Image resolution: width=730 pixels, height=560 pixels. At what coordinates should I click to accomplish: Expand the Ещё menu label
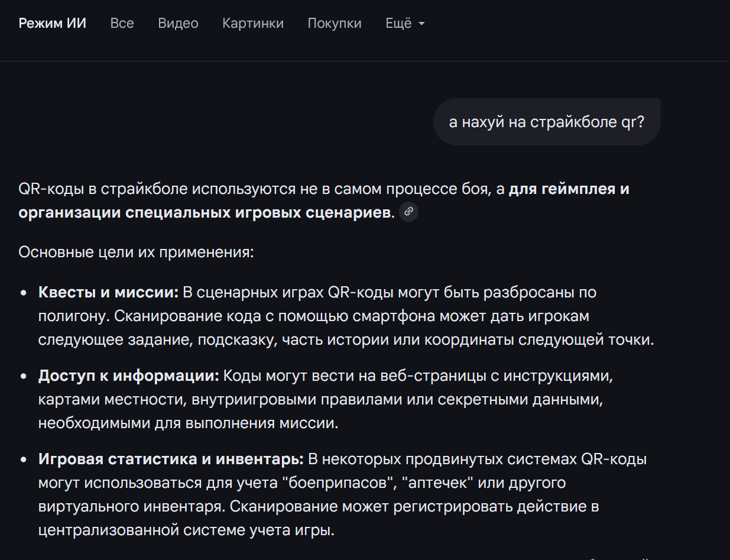[x=398, y=24]
